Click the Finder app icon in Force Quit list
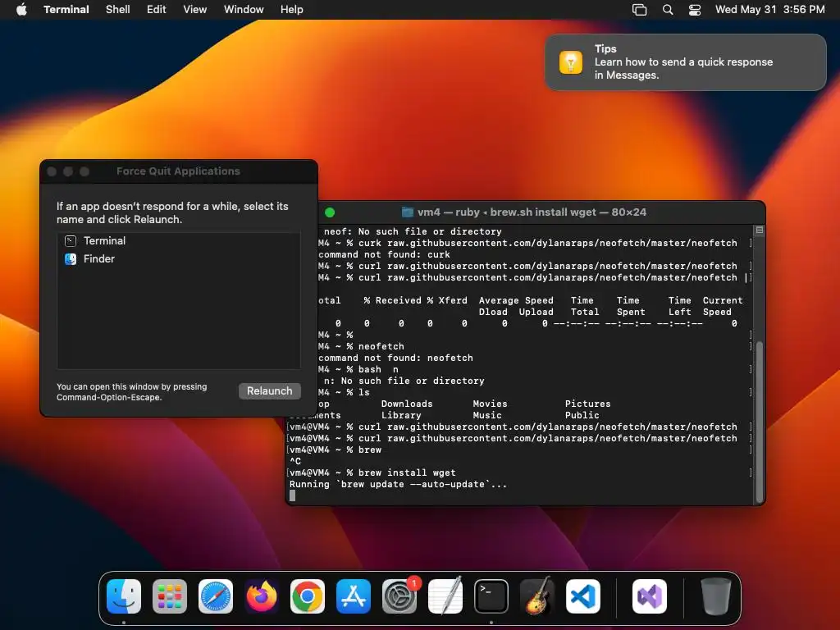Image resolution: width=840 pixels, height=630 pixels. coord(71,258)
